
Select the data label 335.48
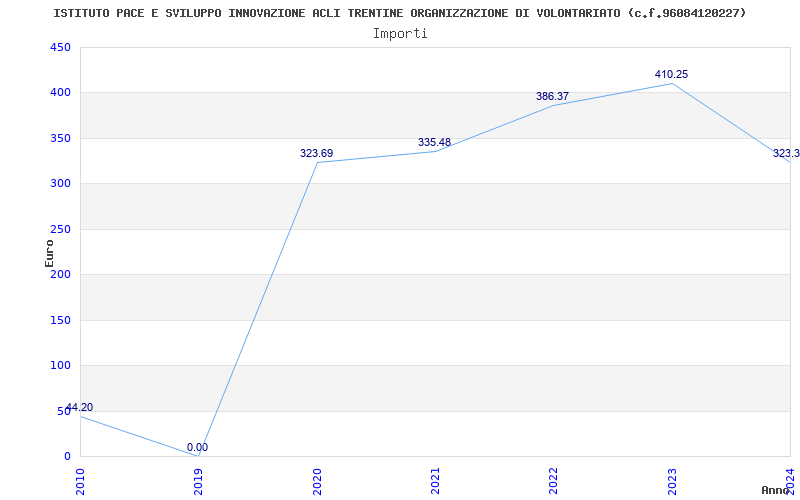tap(434, 142)
